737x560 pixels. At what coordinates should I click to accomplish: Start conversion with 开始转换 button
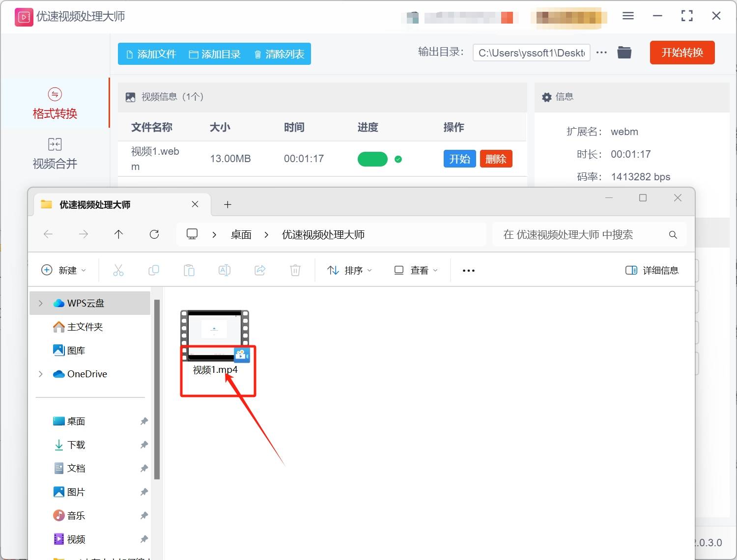pos(682,53)
